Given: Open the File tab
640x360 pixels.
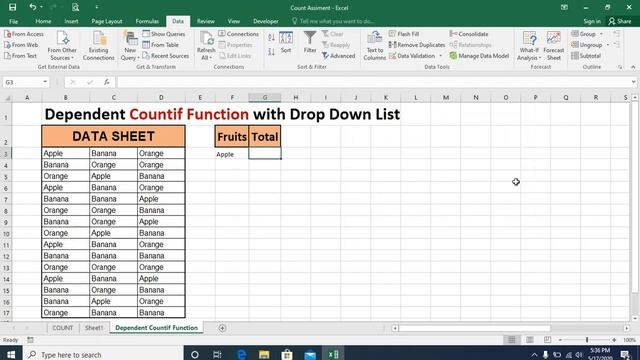Looking at the screenshot, I should pyautogui.click(x=13, y=21).
